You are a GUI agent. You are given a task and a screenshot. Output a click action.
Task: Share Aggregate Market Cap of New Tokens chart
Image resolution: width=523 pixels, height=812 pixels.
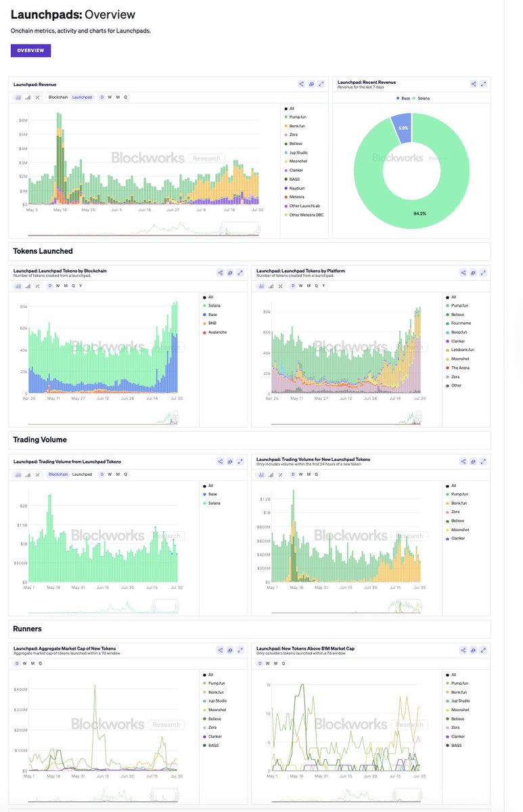[221, 650]
